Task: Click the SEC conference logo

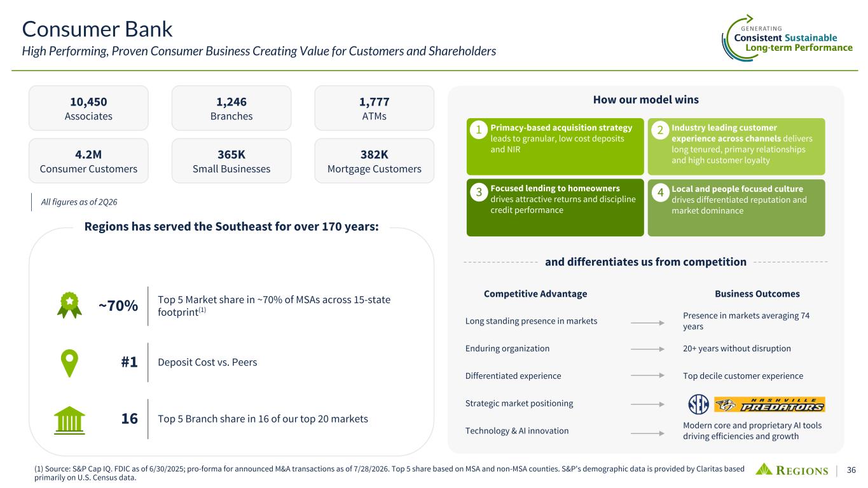Action: [x=699, y=404]
